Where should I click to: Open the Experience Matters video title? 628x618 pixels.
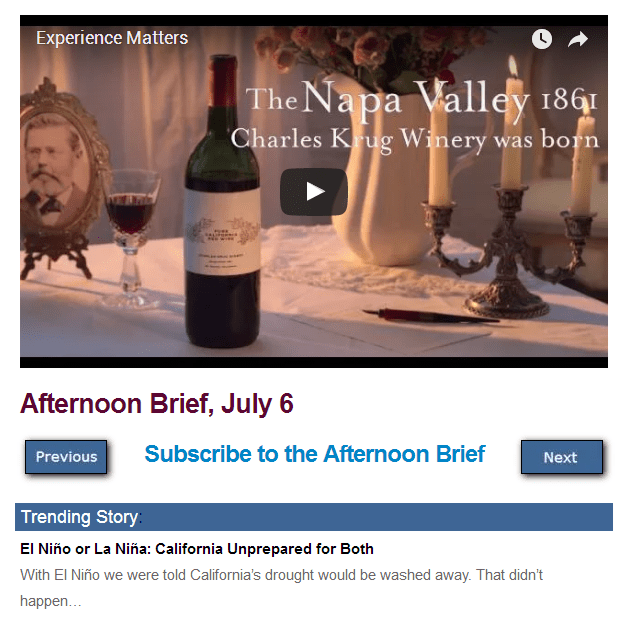[x=112, y=38]
